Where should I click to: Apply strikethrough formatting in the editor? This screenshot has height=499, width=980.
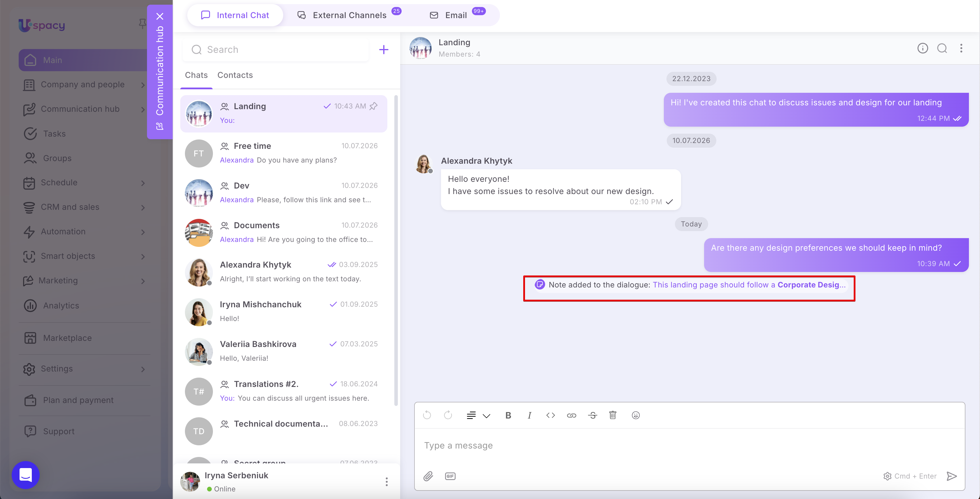coord(592,415)
